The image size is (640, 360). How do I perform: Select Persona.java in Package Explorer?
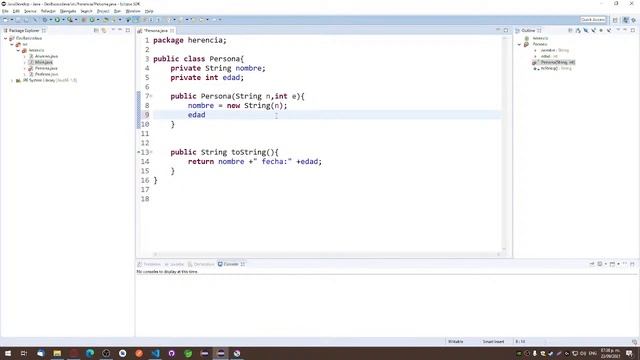(43, 69)
